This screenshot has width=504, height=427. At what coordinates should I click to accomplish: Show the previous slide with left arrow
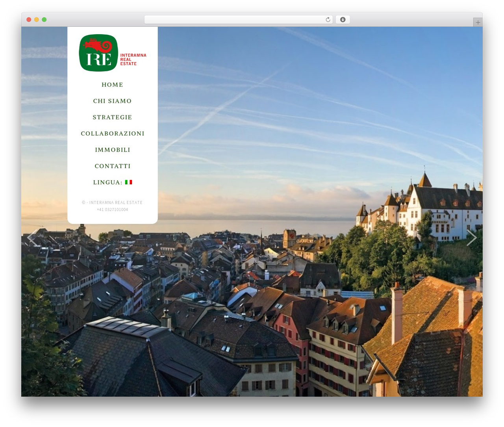[32, 237]
